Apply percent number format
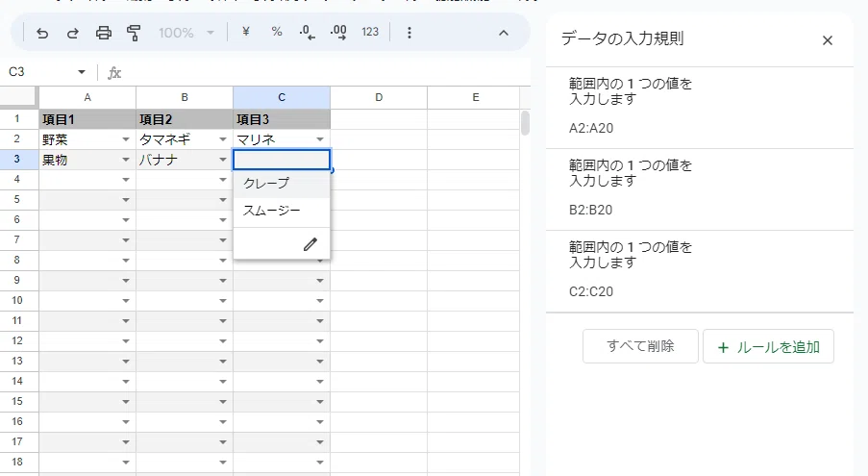The width and height of the screenshot is (868, 476). (277, 32)
